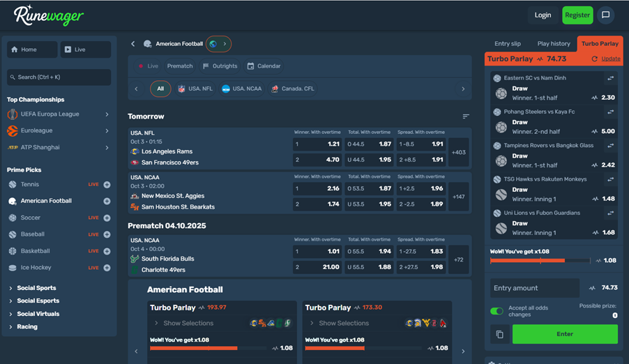Filter by USA. NCAA league

(241, 89)
